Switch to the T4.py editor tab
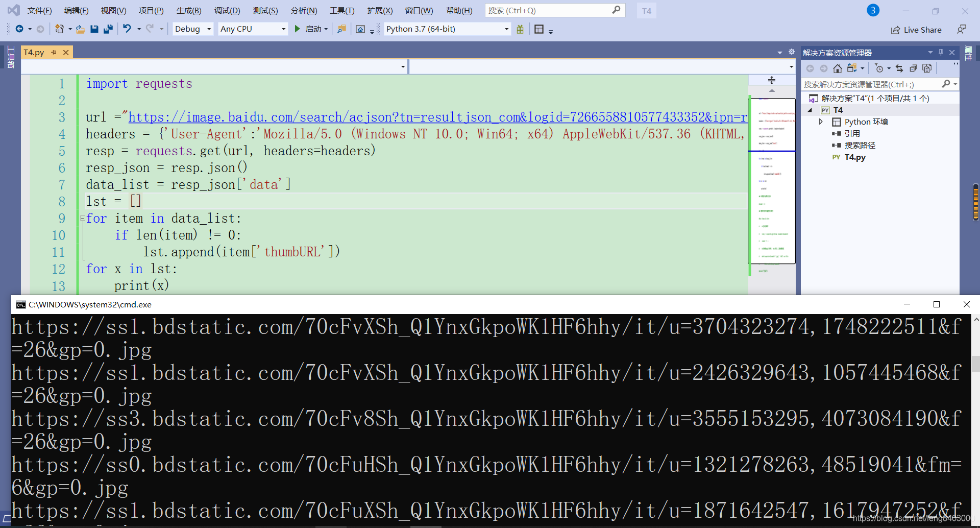 point(34,52)
